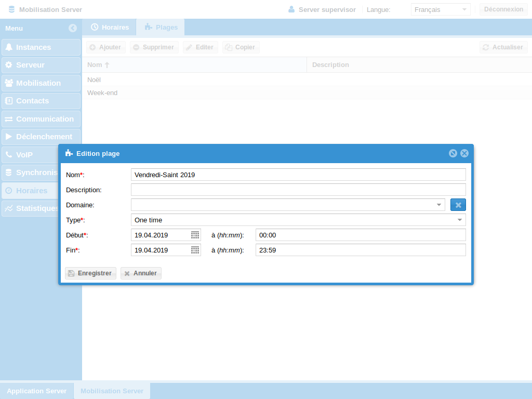Click the Fin date field
This screenshot has height=399, width=532.
(161, 250)
